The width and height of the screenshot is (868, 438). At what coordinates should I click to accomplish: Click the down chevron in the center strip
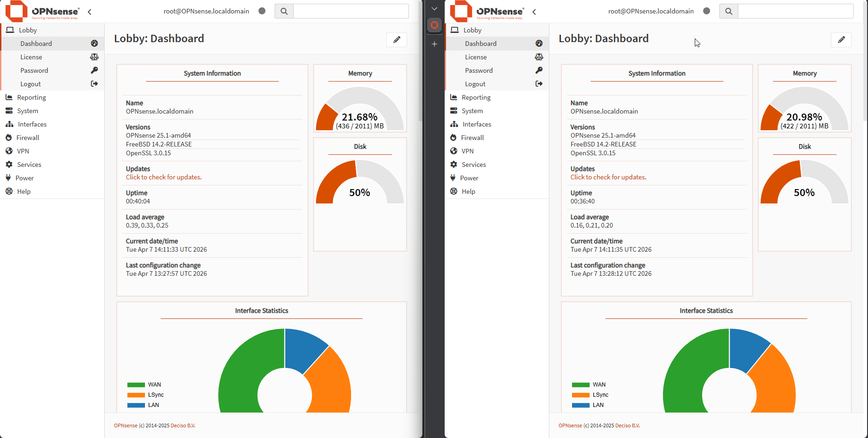click(434, 9)
